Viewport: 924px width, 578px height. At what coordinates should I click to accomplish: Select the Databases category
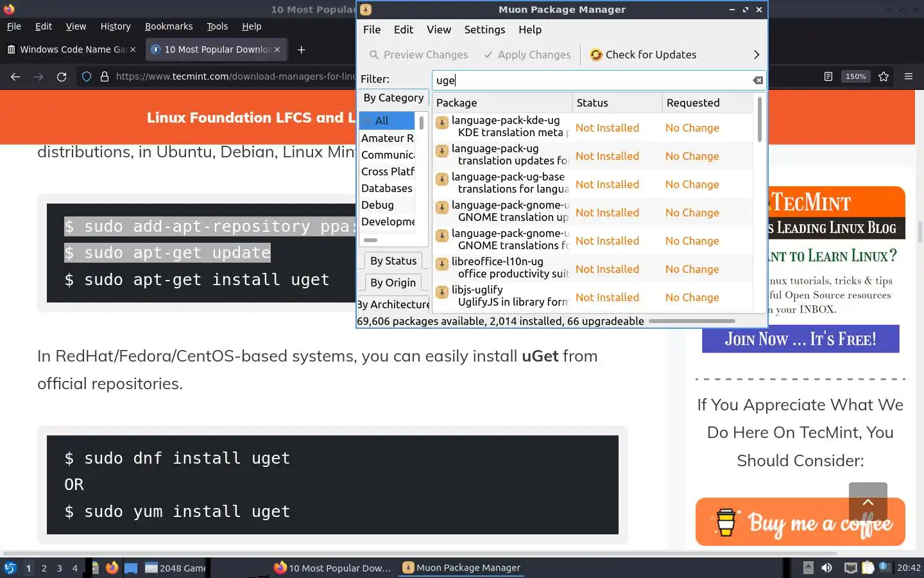coord(387,188)
